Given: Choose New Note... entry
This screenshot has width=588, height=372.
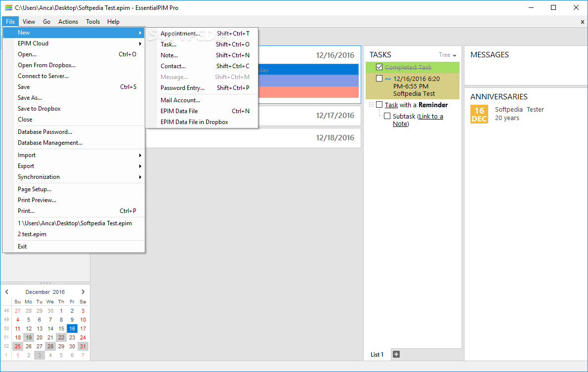Looking at the screenshot, I should pos(202,55).
